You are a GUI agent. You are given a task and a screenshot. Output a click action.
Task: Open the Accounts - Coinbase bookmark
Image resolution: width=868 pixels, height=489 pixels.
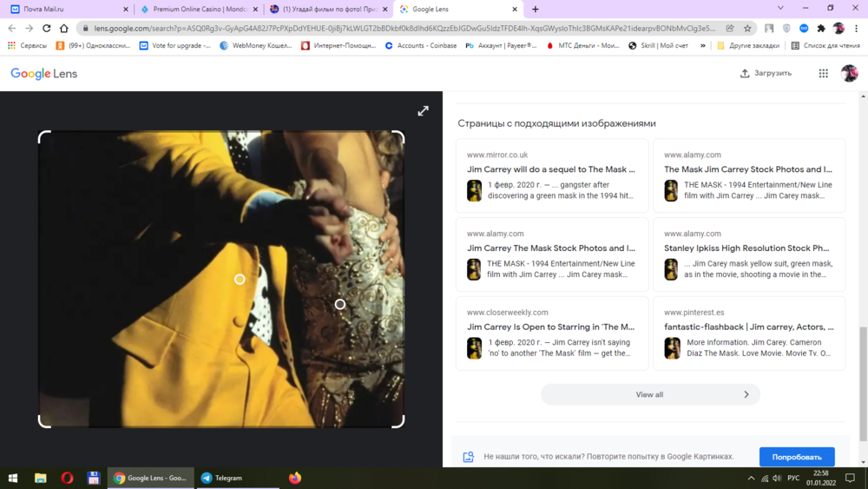[x=421, y=45]
